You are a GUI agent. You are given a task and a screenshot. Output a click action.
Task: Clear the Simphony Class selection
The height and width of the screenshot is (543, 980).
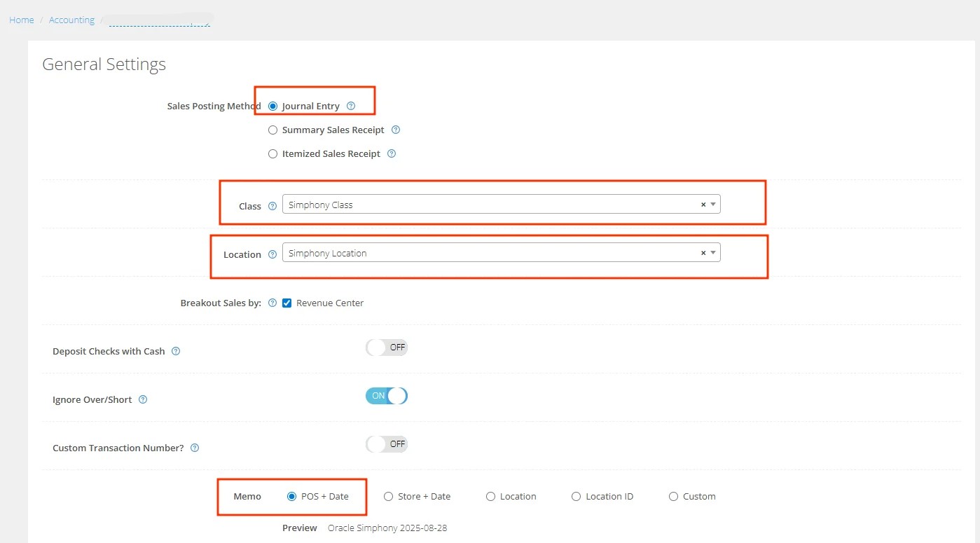(703, 204)
